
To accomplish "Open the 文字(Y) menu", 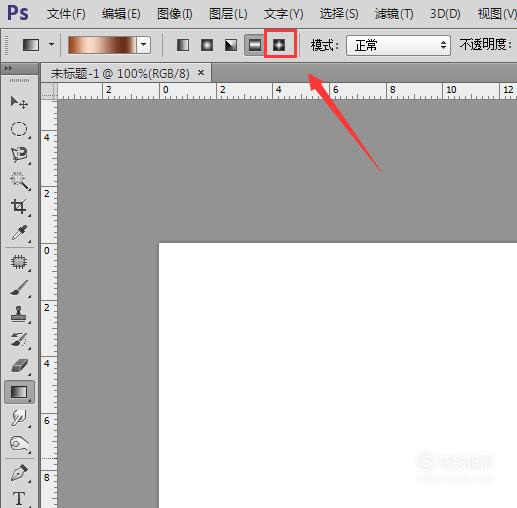I will [x=284, y=14].
